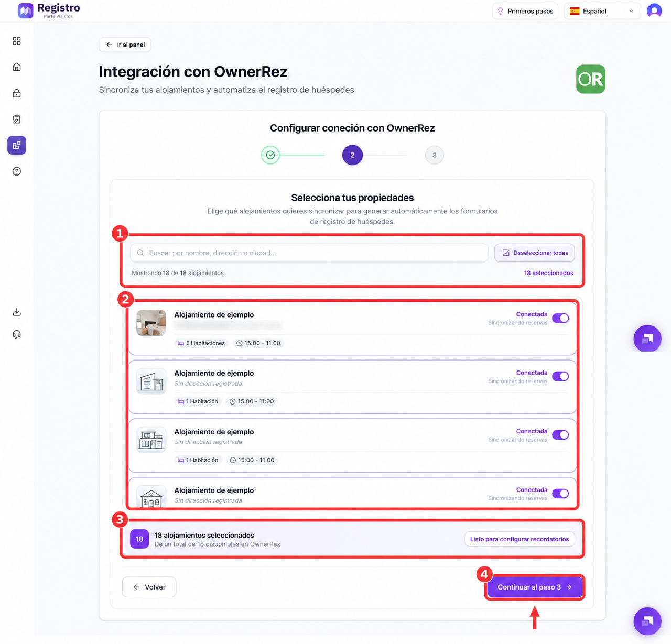
Task: Return via Ir al panel button
Action: point(125,45)
